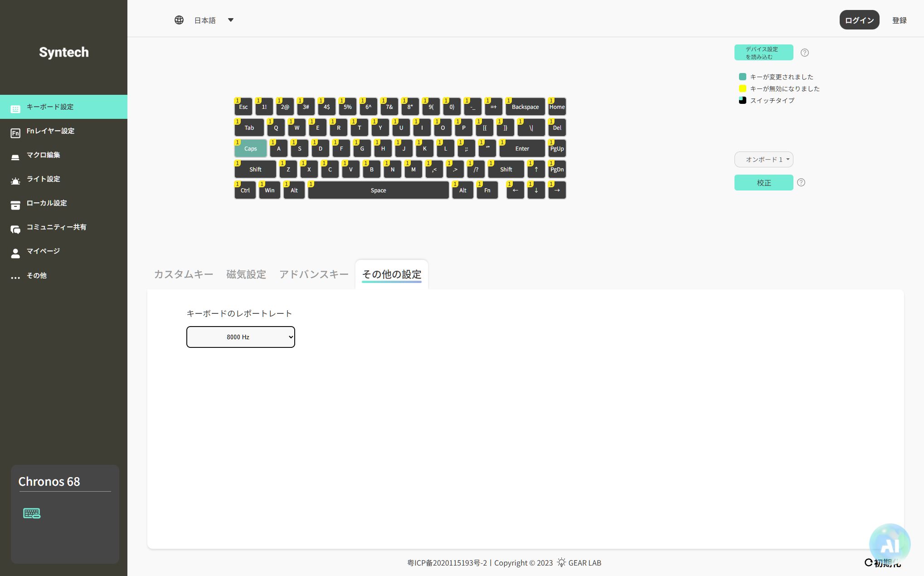
Task: Open マクロ編集 from the sidebar
Action: pos(43,155)
